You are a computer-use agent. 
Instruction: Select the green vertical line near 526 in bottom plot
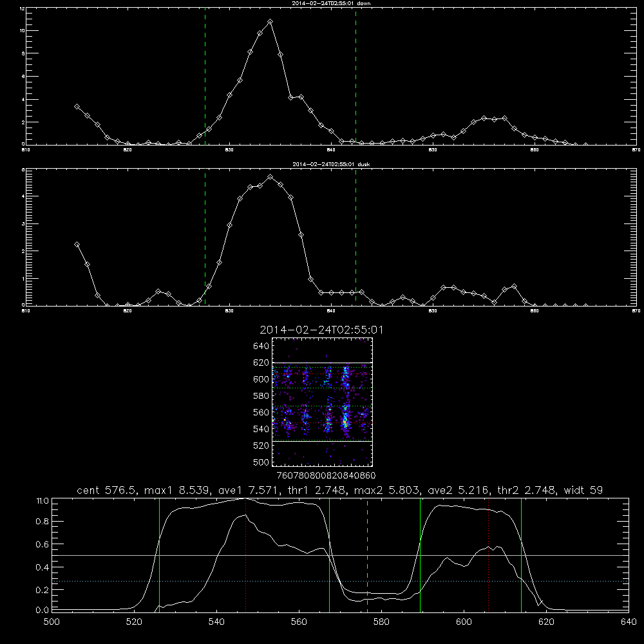pyautogui.click(x=159, y=554)
